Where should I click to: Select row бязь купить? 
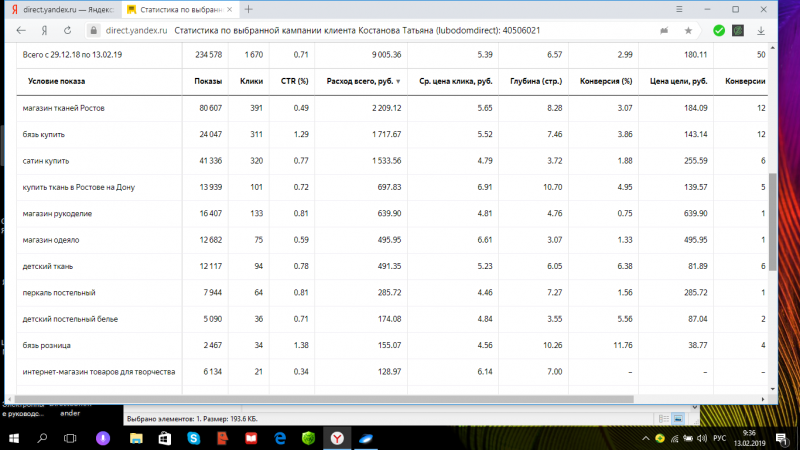[393, 135]
